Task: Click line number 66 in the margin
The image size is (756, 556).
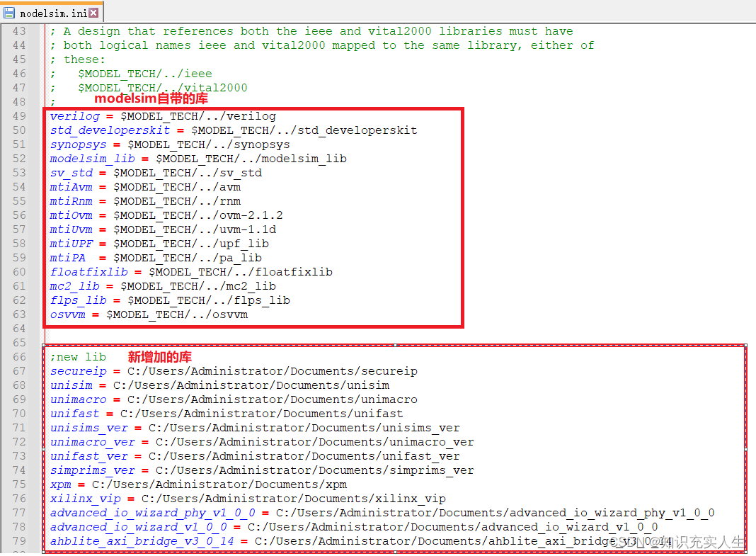Action: [19, 357]
